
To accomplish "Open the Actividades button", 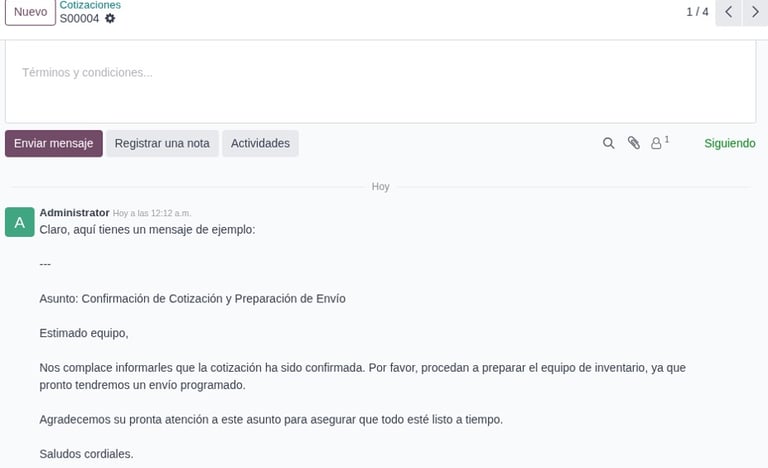I will coord(260,143).
